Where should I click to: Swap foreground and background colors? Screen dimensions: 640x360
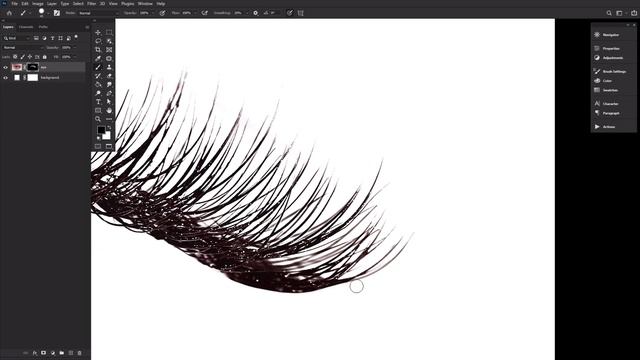point(109,128)
